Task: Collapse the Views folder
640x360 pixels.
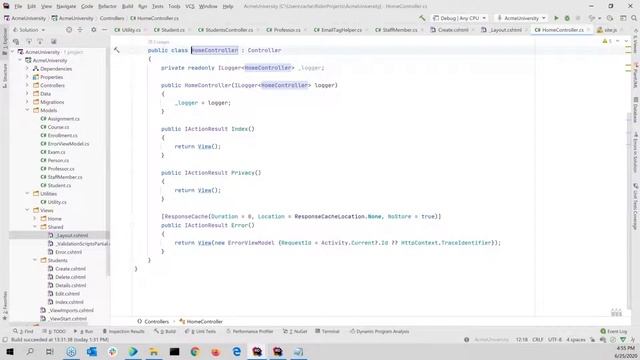Action: point(28,210)
